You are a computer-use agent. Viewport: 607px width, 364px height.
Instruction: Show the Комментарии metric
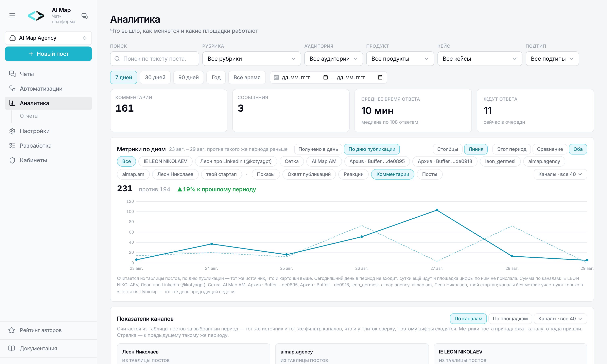(393, 174)
